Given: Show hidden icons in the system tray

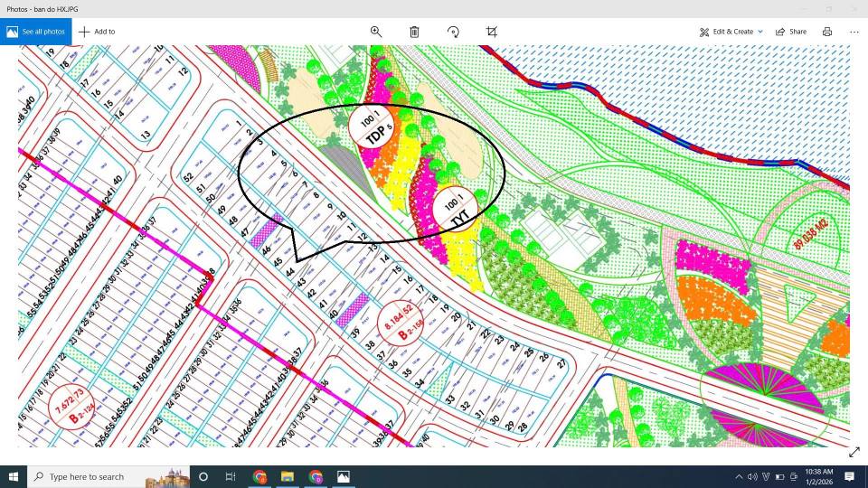Looking at the screenshot, I should coord(739,476).
